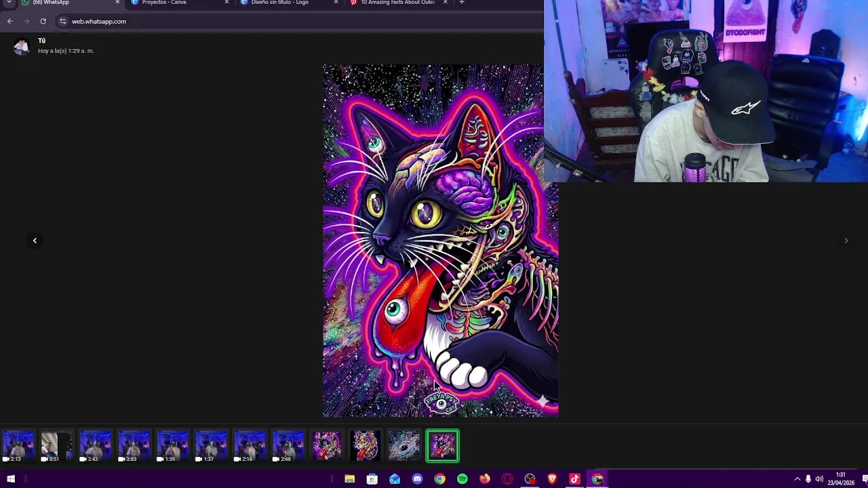Screen dimensions: 868x488
Task: Open the site information icon in address bar
Action: 62,21
